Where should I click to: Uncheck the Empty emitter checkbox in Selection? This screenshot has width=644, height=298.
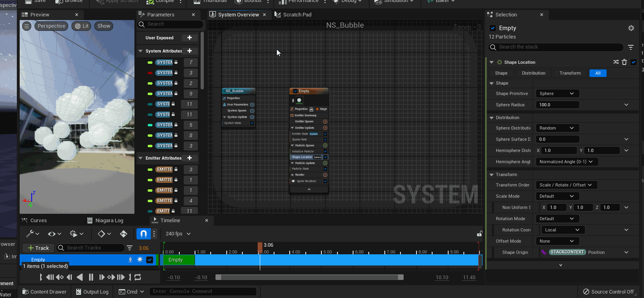click(493, 28)
